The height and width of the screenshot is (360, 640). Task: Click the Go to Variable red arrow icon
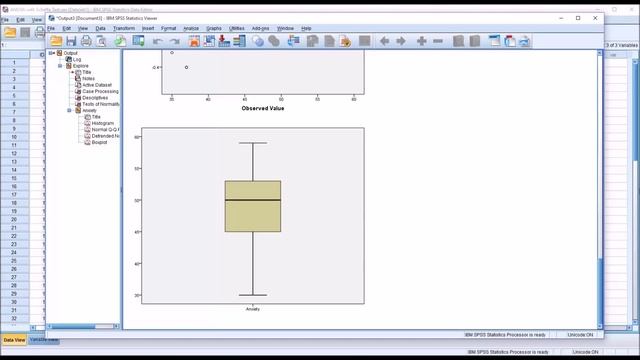[x=224, y=41]
